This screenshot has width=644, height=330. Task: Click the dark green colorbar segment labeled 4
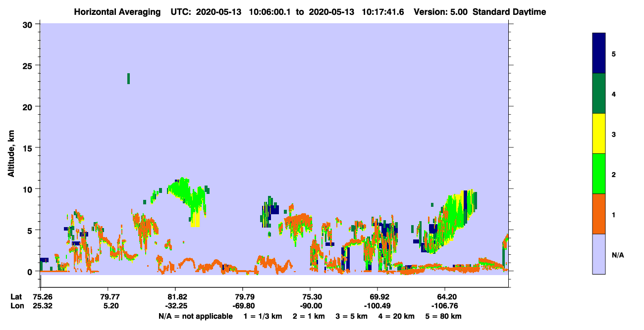pos(599,94)
